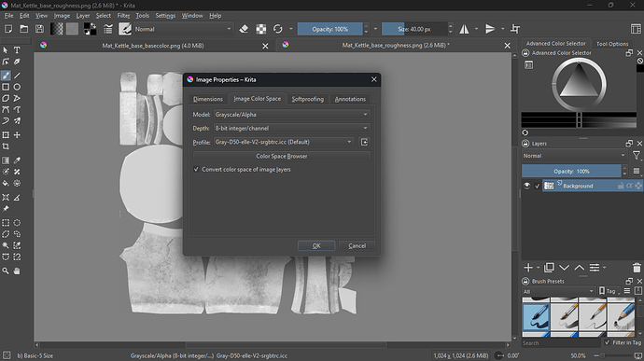Screen dimensions: 644x361
Task: Move layer up with arrow icon
Action: pyautogui.click(x=579, y=268)
